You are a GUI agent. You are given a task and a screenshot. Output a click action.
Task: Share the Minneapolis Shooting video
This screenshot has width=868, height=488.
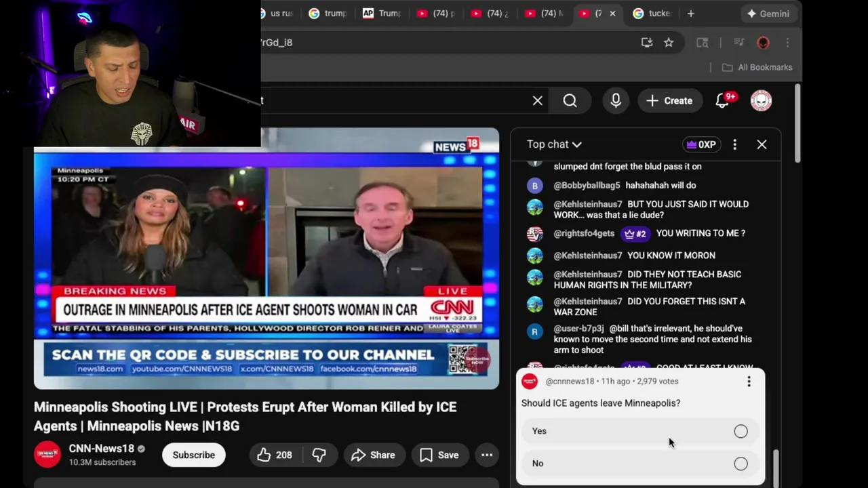(x=373, y=455)
